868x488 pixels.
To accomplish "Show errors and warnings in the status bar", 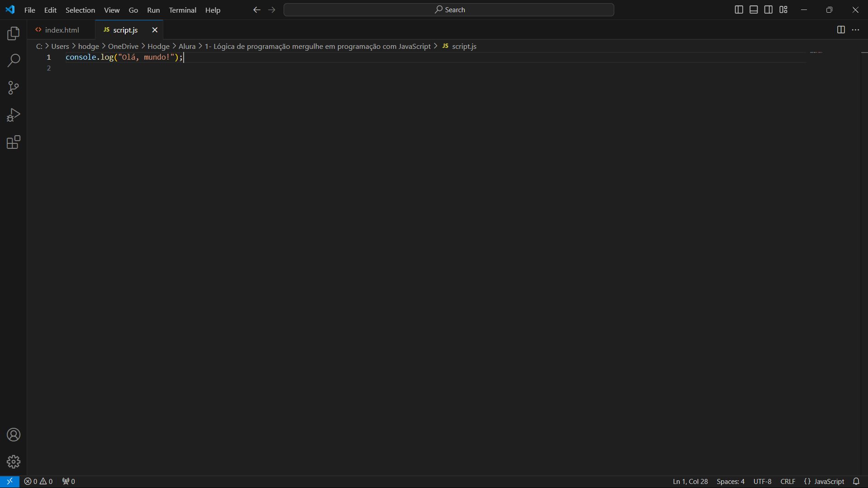I will 38,481.
